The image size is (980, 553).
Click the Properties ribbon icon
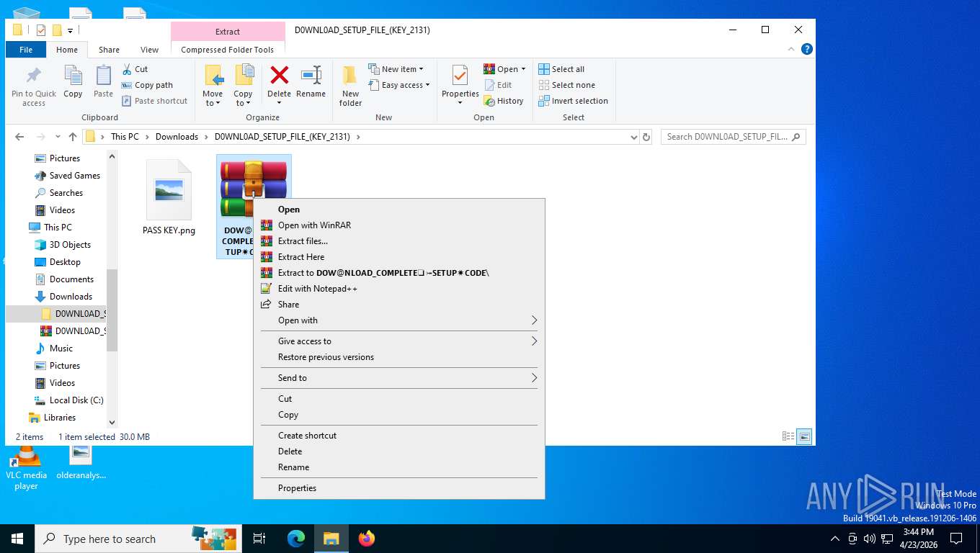pyautogui.click(x=460, y=76)
